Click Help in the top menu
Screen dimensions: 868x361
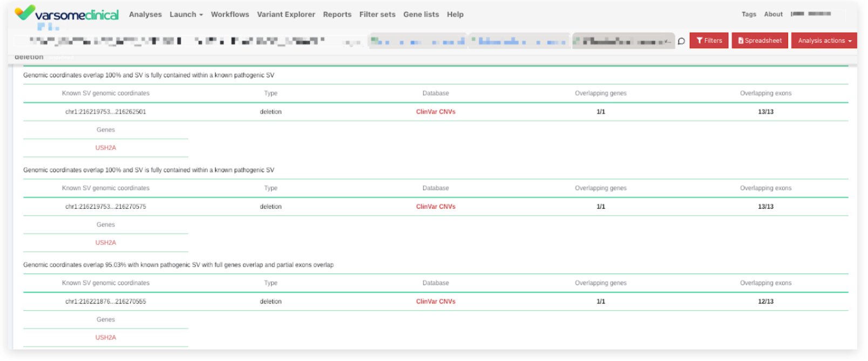pos(455,15)
